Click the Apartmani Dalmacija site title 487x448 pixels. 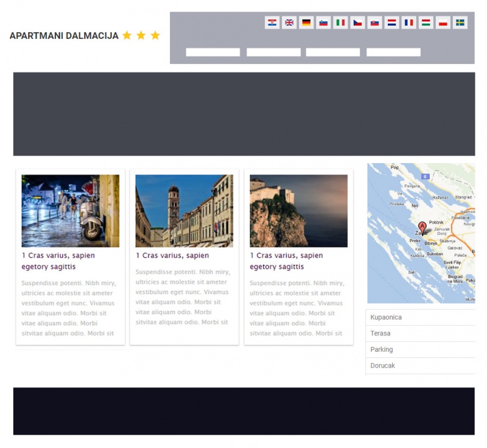pyautogui.click(x=64, y=36)
